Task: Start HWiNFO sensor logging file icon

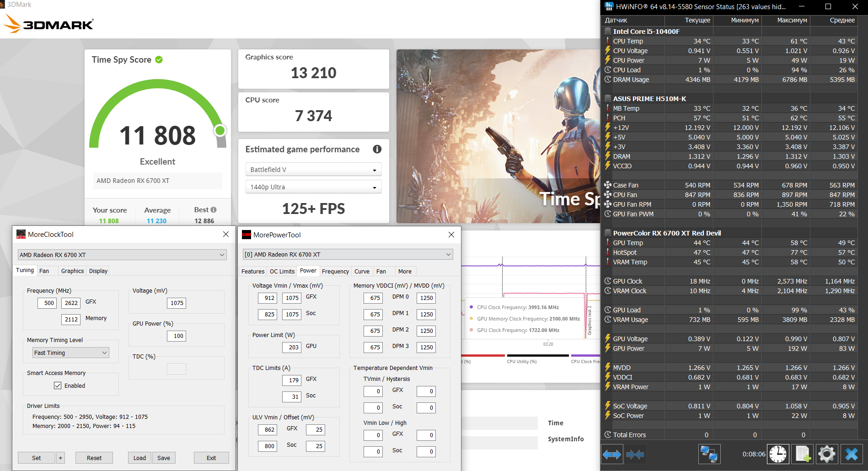Action: pos(803,454)
